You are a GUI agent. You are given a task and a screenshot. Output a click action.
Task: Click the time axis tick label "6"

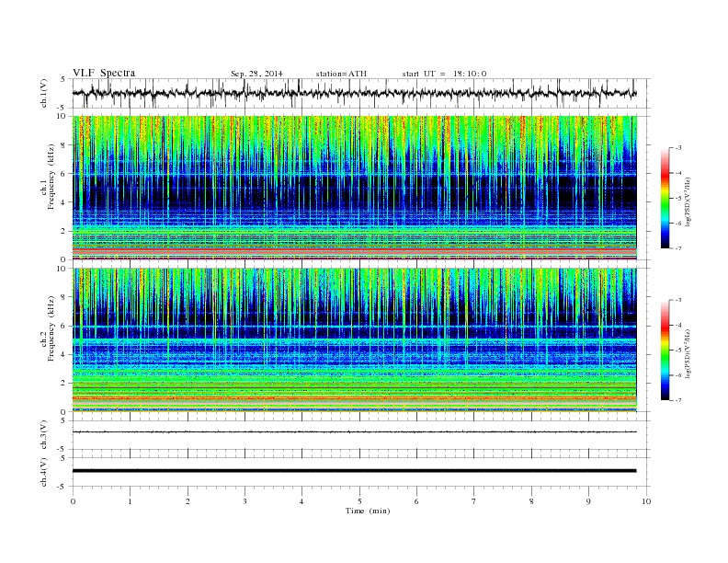coord(416,501)
